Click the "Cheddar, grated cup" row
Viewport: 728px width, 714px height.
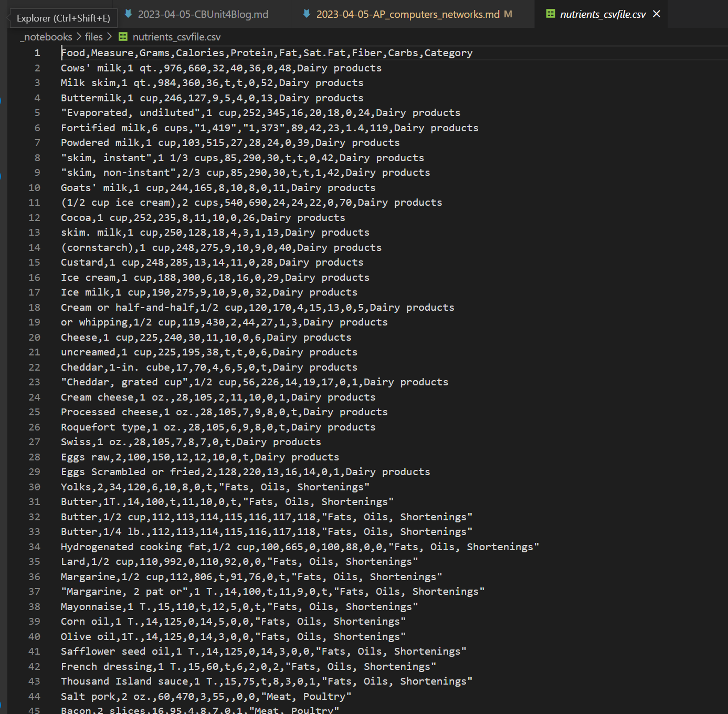pyautogui.click(x=255, y=382)
